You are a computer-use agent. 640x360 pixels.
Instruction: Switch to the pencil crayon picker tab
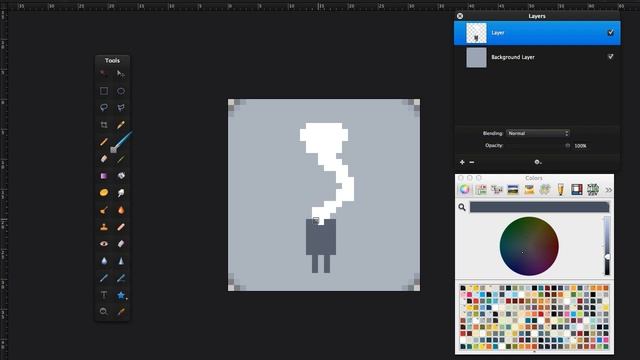click(x=561, y=189)
